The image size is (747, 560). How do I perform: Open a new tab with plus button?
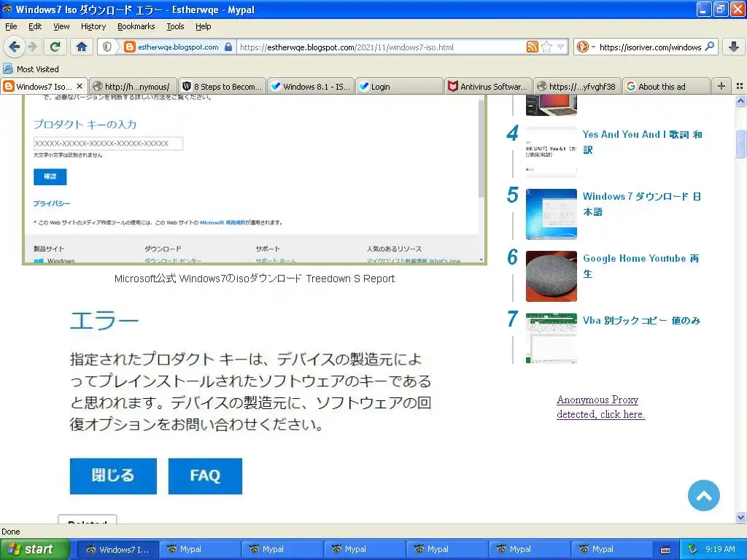coord(721,86)
